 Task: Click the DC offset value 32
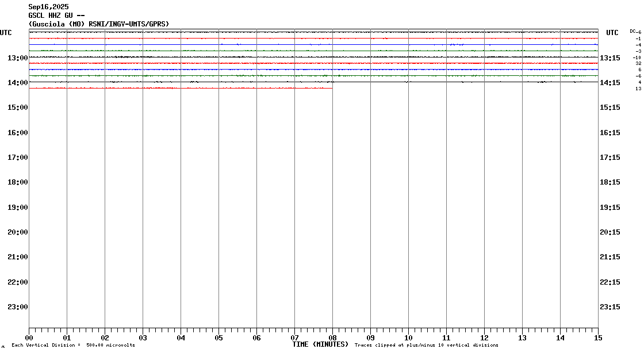tap(638, 64)
